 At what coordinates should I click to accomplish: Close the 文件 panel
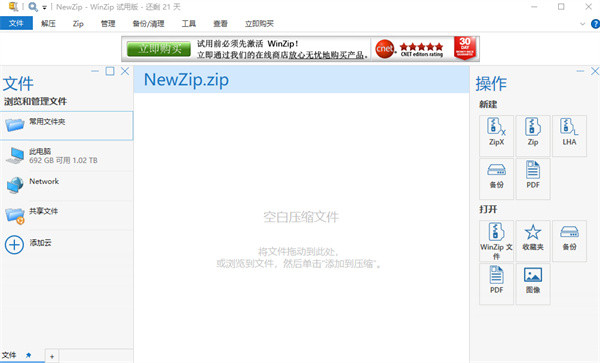125,71
